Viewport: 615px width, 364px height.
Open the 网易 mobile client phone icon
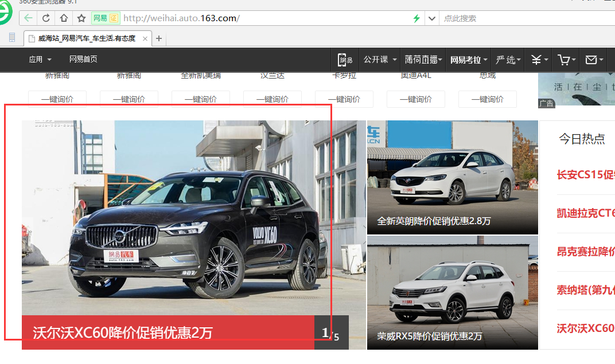point(345,60)
